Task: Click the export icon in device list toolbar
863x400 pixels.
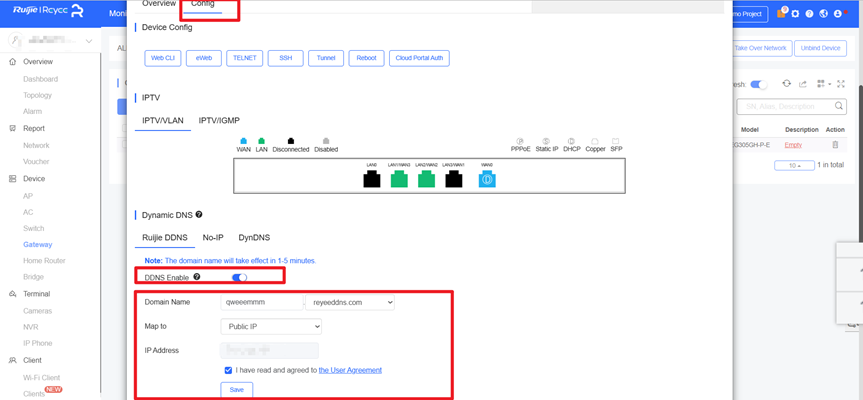Action: [x=803, y=84]
